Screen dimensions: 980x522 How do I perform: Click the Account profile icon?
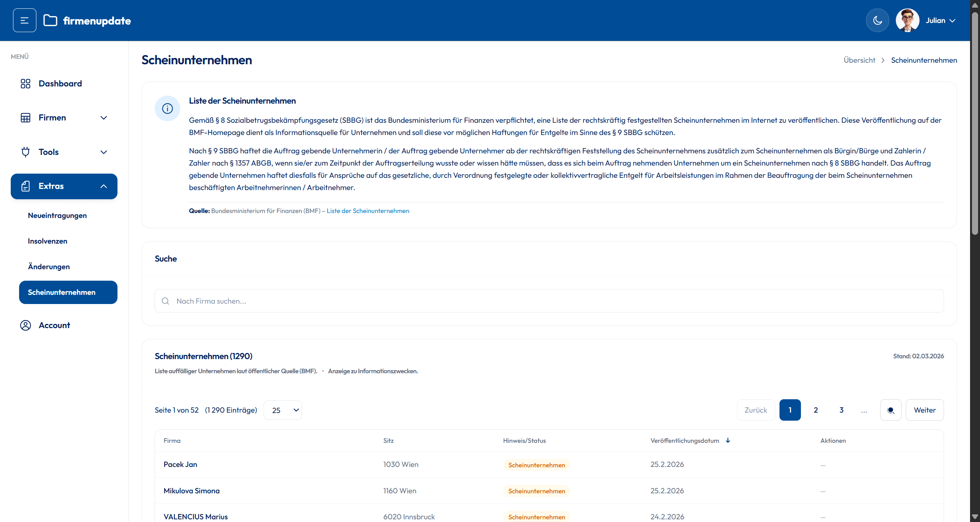click(25, 325)
